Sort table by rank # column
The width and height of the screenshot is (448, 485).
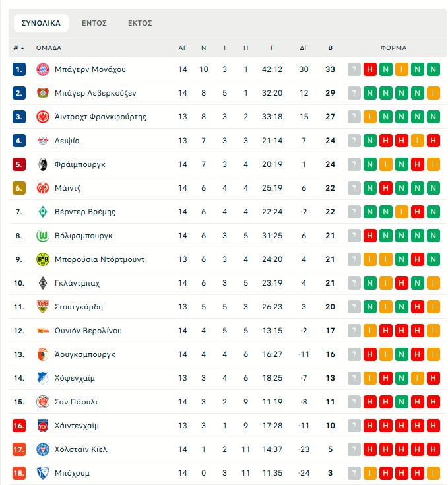point(18,48)
